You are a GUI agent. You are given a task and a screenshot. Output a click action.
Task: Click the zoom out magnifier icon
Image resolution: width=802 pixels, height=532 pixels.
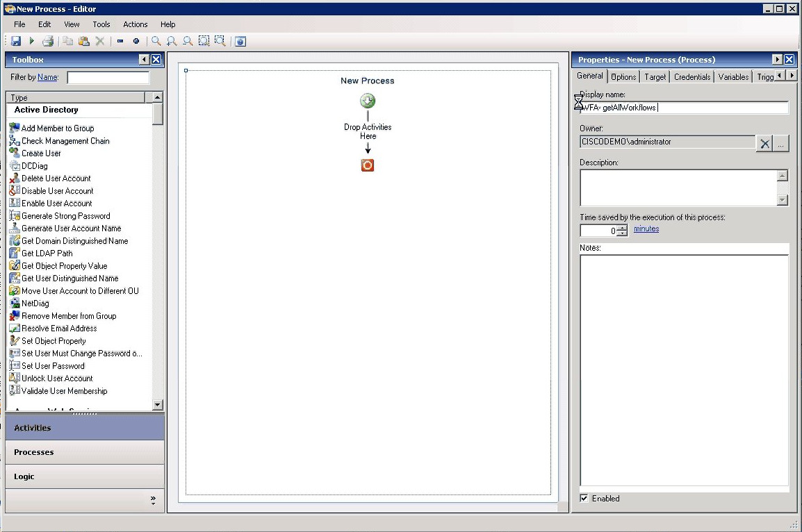pos(188,41)
